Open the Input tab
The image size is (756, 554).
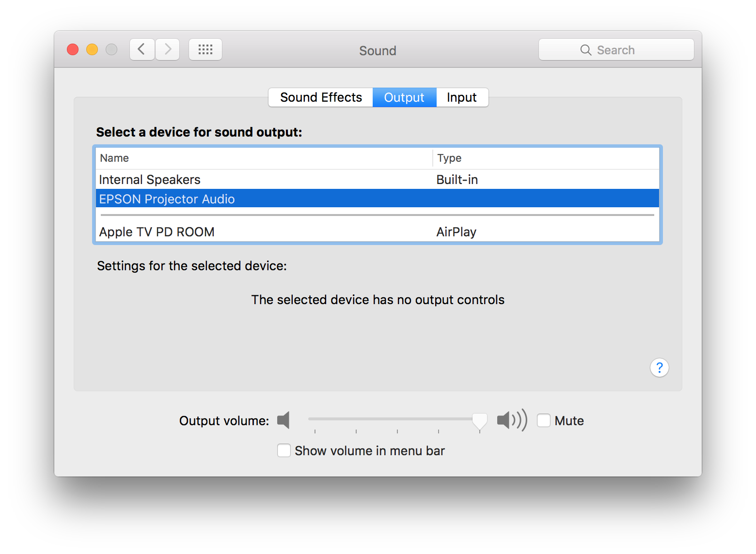(462, 97)
